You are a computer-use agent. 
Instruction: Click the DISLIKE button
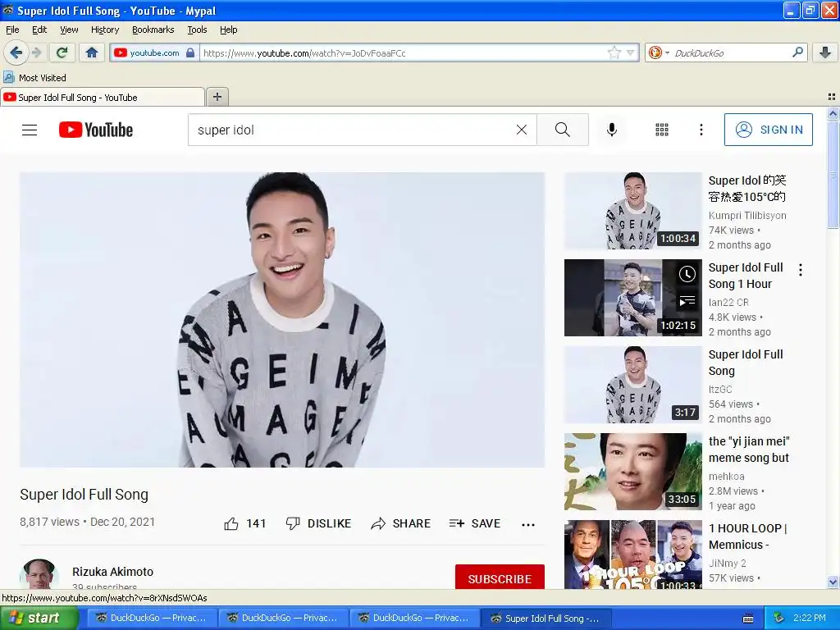pos(318,523)
